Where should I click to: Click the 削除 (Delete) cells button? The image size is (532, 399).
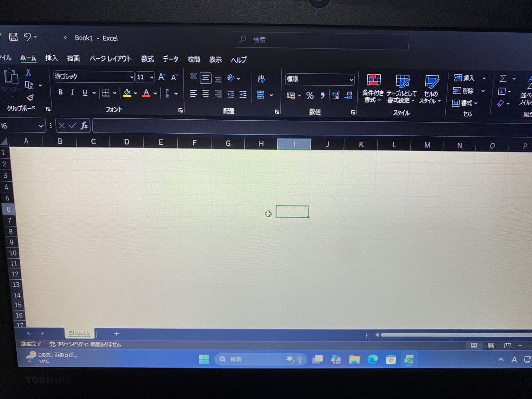(464, 91)
